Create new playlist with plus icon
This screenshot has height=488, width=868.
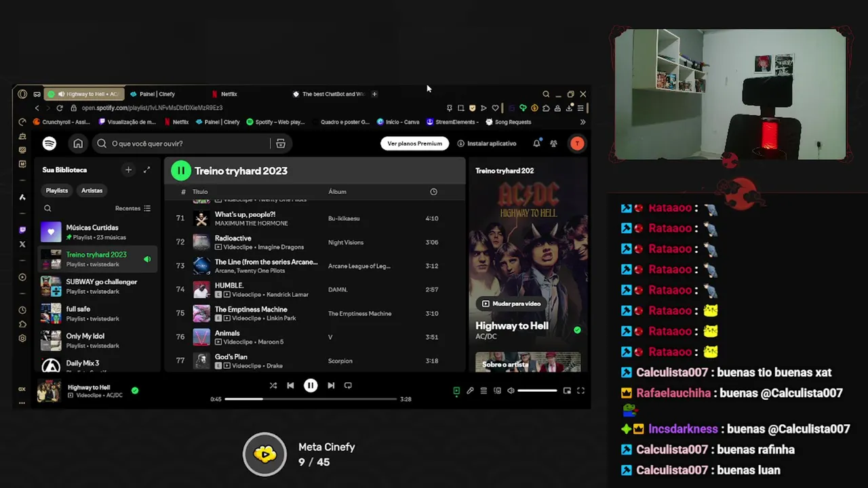pos(128,170)
